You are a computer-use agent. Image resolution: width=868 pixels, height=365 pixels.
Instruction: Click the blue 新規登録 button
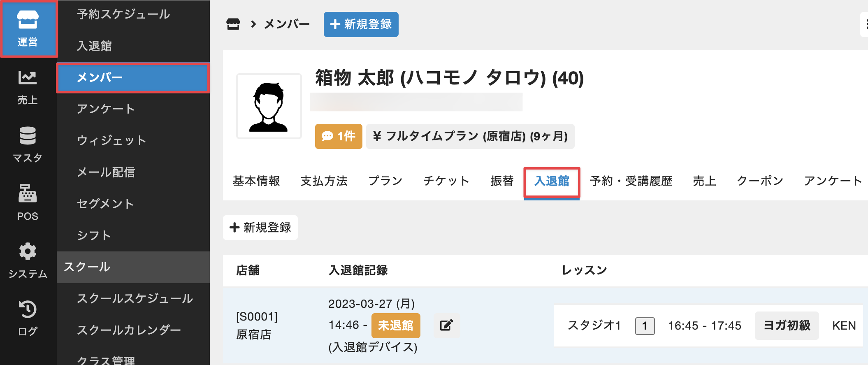tap(361, 24)
